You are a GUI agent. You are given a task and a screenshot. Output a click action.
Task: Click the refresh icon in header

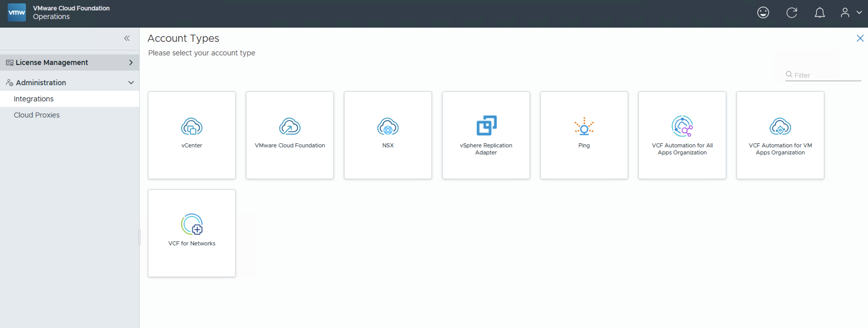pyautogui.click(x=791, y=13)
